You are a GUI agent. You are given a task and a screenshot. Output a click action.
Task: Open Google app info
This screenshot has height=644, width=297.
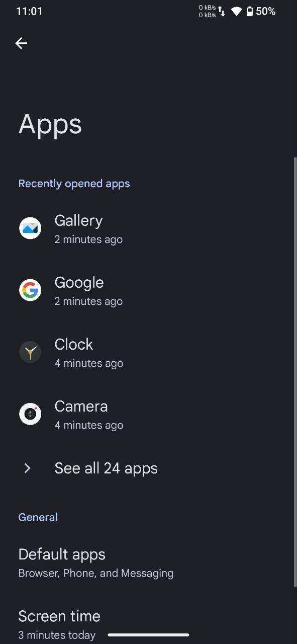pos(148,290)
